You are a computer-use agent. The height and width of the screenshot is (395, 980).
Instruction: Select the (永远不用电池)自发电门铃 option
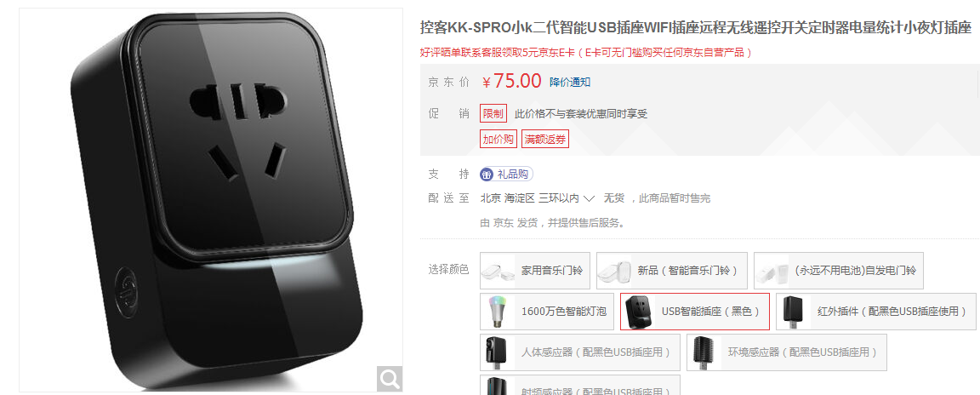point(839,271)
